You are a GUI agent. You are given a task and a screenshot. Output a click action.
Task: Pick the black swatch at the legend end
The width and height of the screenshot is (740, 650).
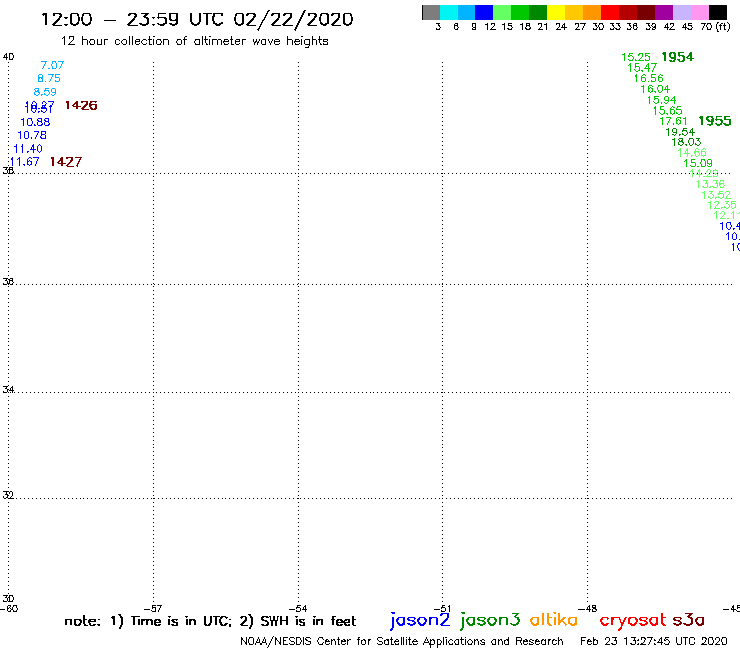[x=718, y=12]
